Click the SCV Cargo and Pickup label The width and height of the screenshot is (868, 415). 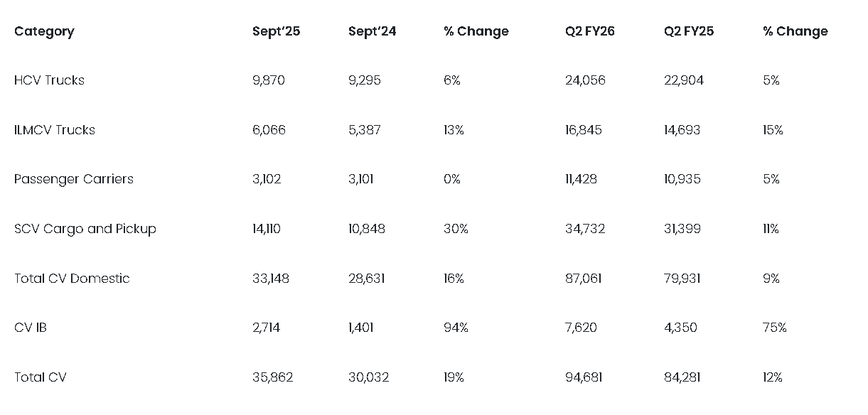click(x=85, y=229)
